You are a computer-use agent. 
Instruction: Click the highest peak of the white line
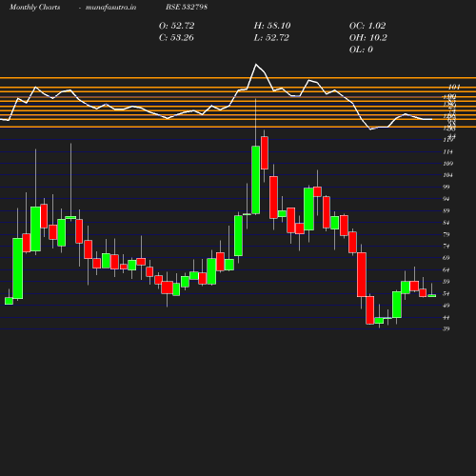256,65
